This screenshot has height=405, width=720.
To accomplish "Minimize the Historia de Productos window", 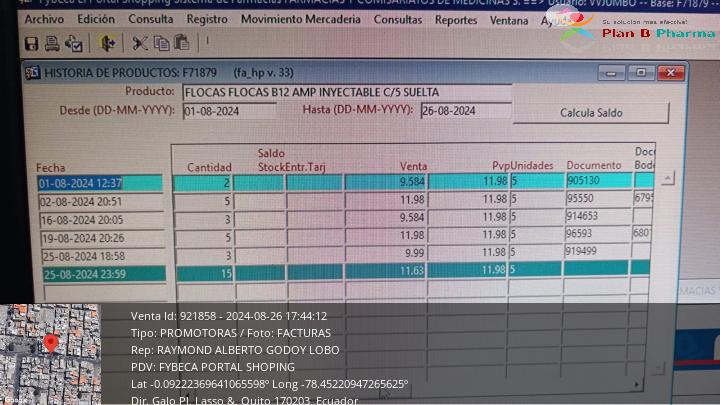I will 611,73.
